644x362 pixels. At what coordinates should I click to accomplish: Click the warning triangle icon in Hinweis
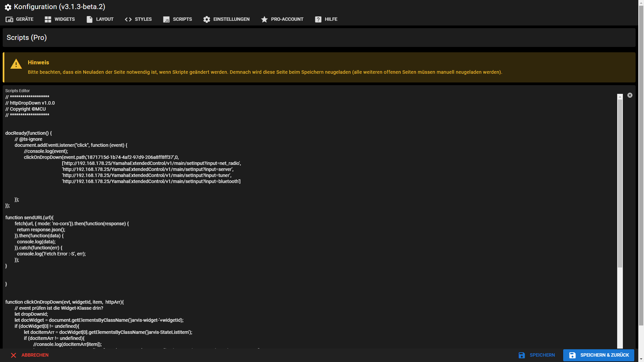tap(16, 64)
